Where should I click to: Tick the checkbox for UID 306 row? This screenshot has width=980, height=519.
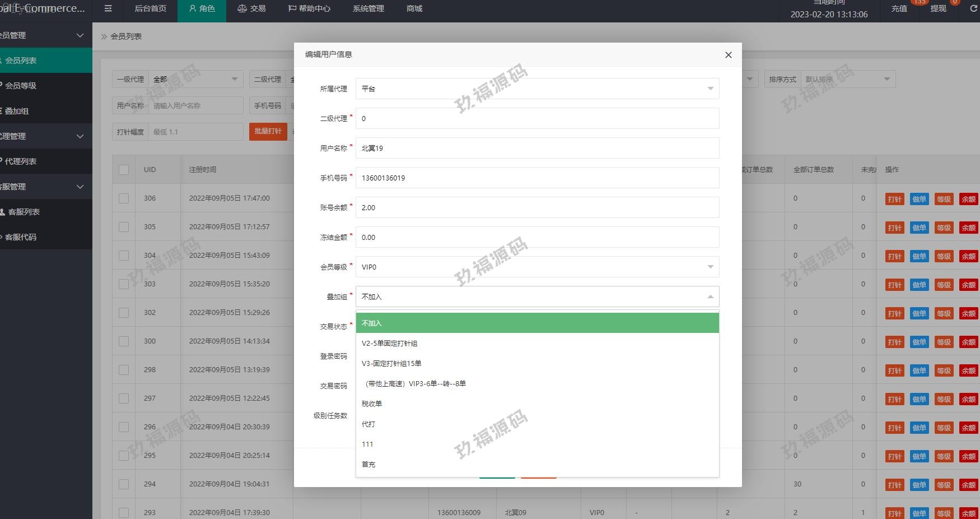(124, 198)
